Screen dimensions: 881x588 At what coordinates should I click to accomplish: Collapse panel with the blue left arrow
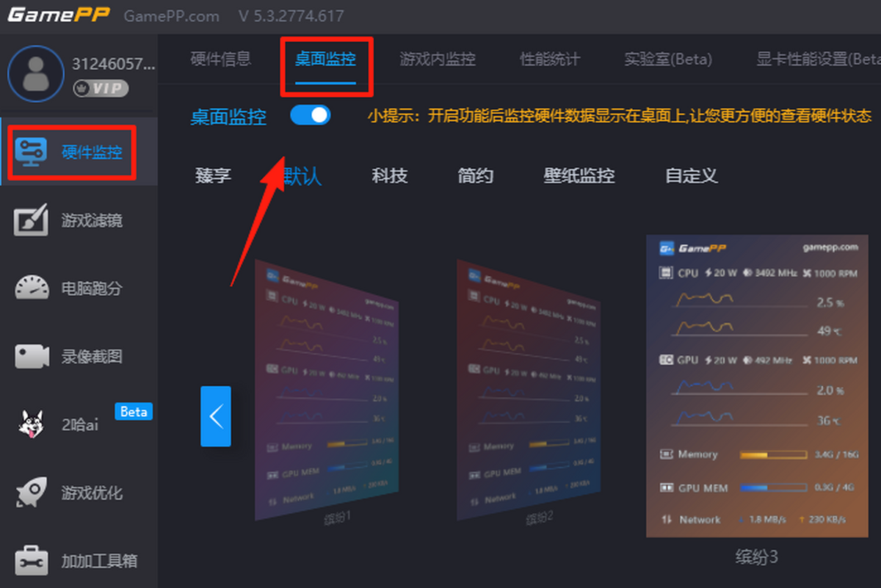[x=217, y=415]
